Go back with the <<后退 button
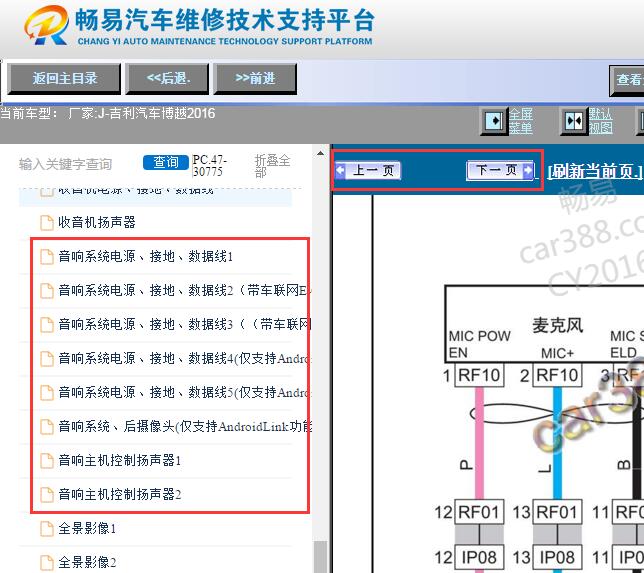 (168, 78)
